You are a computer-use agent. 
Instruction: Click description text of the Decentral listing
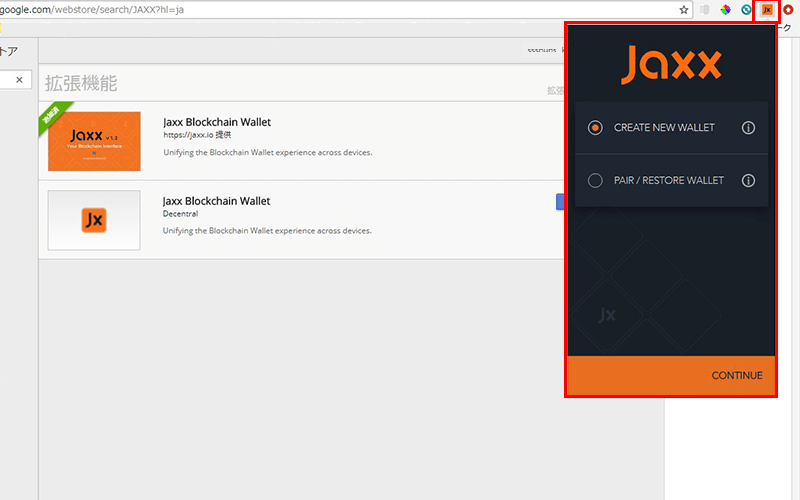[267, 231]
